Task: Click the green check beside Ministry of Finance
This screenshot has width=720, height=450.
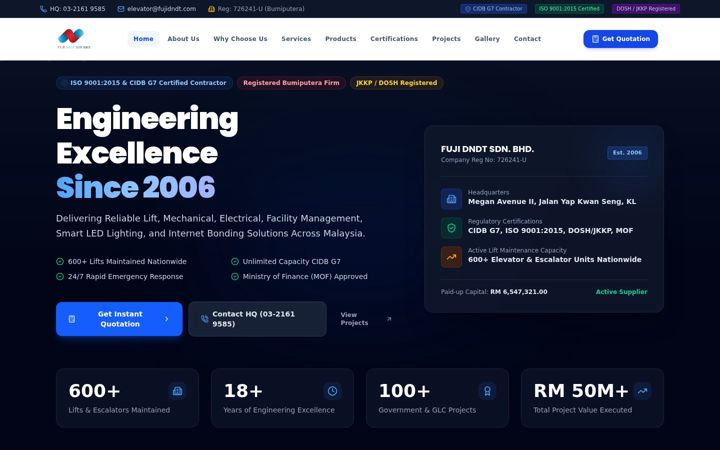Action: pyautogui.click(x=235, y=276)
